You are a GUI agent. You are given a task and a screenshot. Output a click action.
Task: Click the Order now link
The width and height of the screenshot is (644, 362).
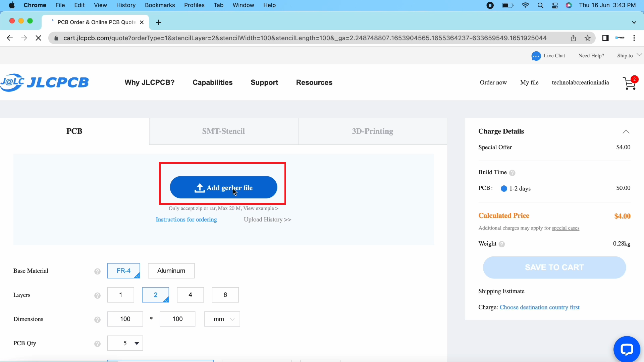(x=493, y=82)
